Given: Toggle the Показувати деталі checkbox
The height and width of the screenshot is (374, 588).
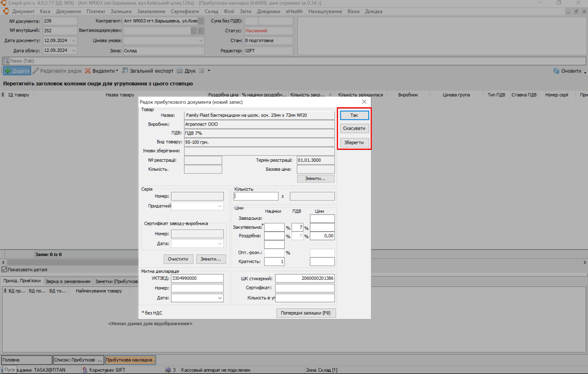Looking at the screenshot, I should 4,269.
